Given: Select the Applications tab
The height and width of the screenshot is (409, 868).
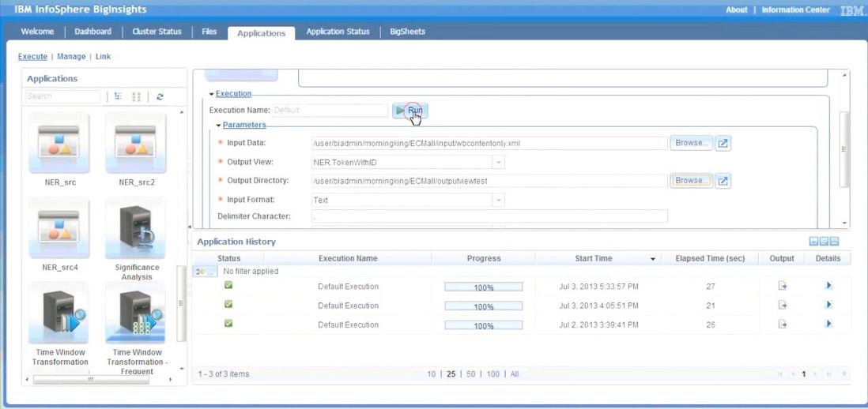Looking at the screenshot, I should tap(262, 33).
